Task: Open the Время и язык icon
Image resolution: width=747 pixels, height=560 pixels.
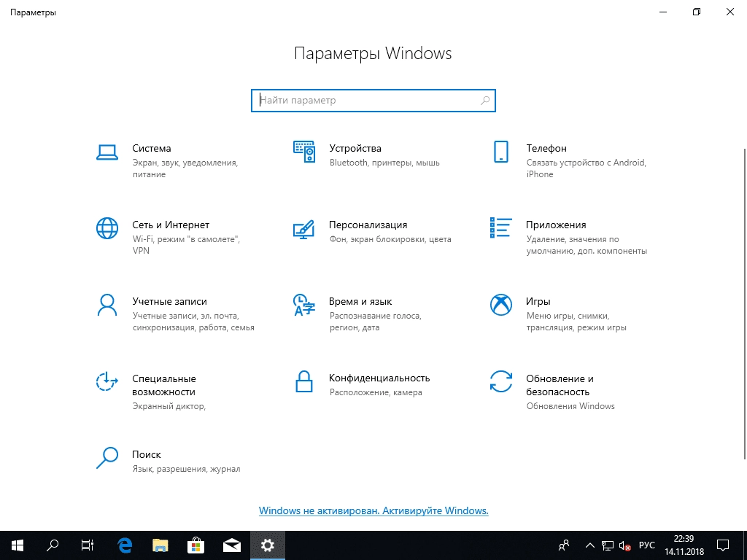Action: 304,305
